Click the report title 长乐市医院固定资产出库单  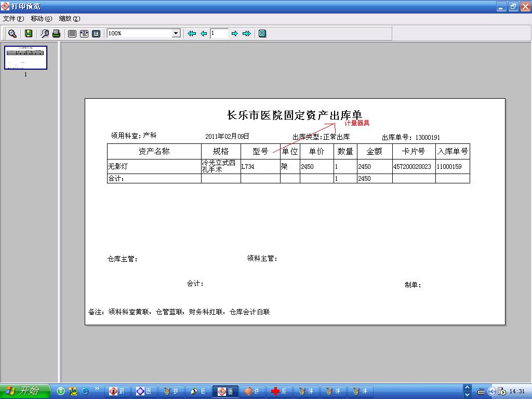[x=295, y=115]
